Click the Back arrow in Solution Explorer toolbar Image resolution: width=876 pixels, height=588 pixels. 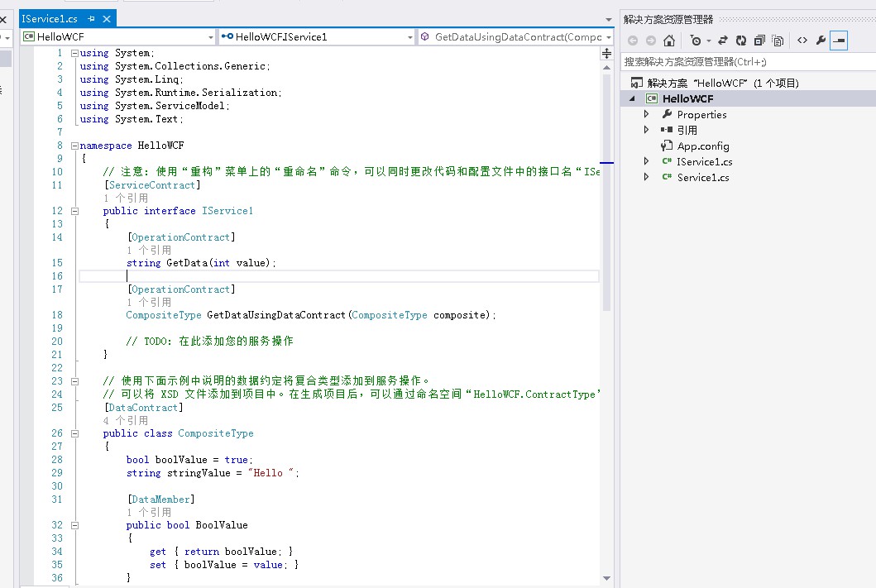point(633,41)
